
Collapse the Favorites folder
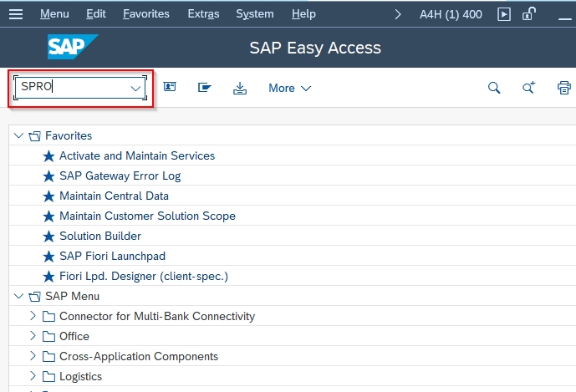19,135
